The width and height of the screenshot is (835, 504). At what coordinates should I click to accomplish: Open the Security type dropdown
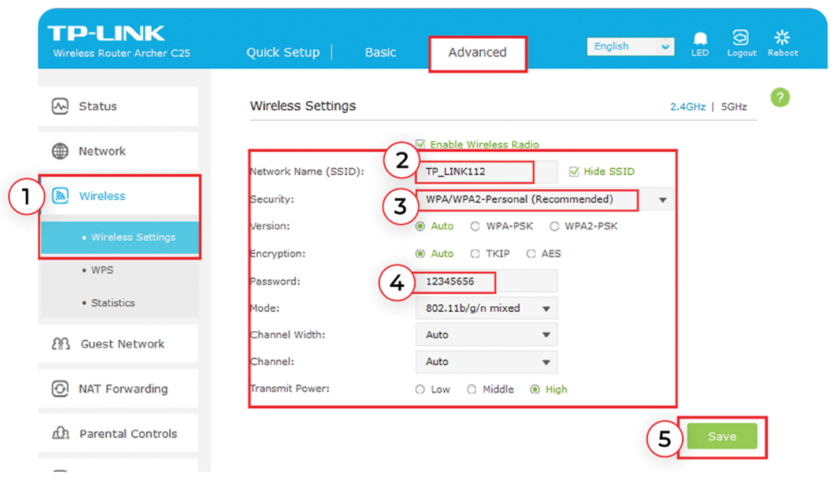coord(544,200)
